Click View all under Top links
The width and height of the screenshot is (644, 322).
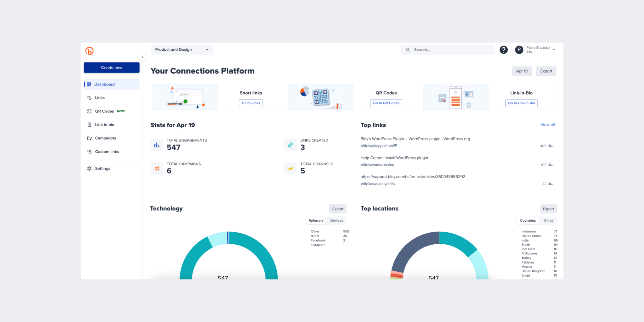(547, 125)
